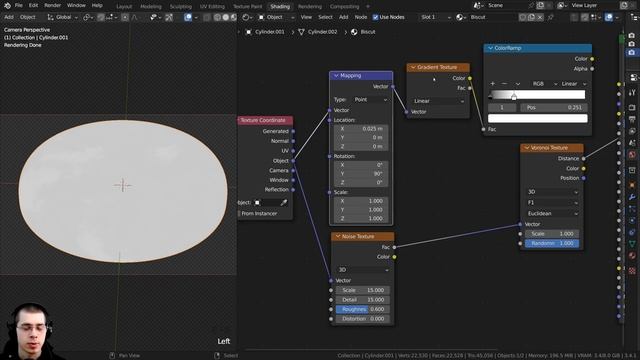Open the shader type Object dropdown
This screenshot has width=640, height=360.
pos(276,17)
